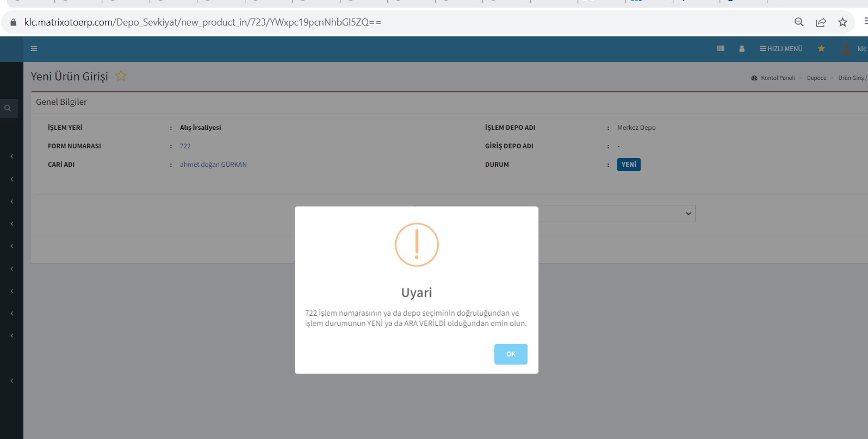Click OK in the Uyari warning dialog

(x=510, y=354)
